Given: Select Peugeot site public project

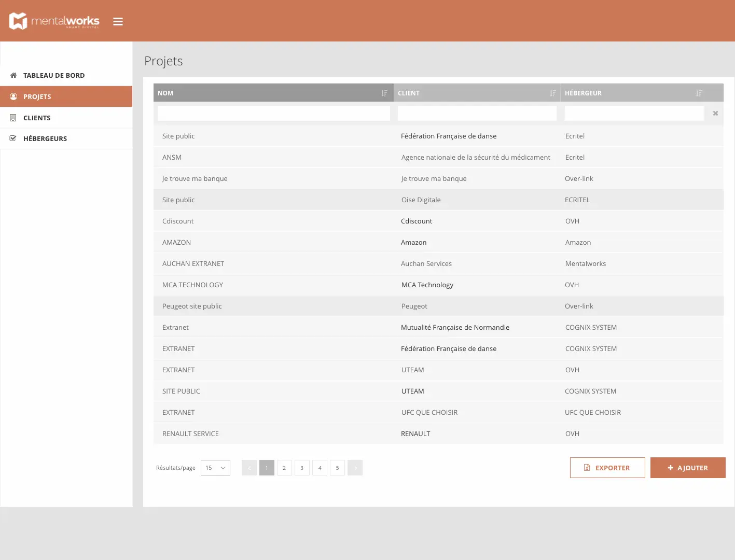Looking at the screenshot, I should point(192,306).
